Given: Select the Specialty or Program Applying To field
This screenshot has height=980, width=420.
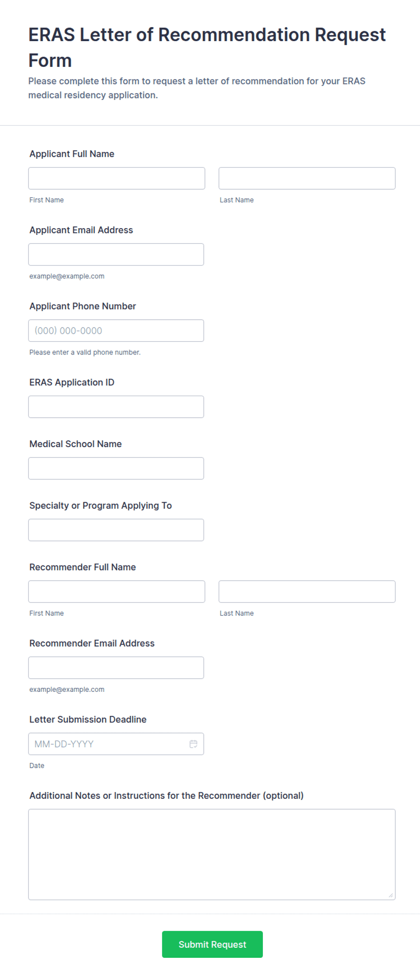Looking at the screenshot, I should pos(116,530).
